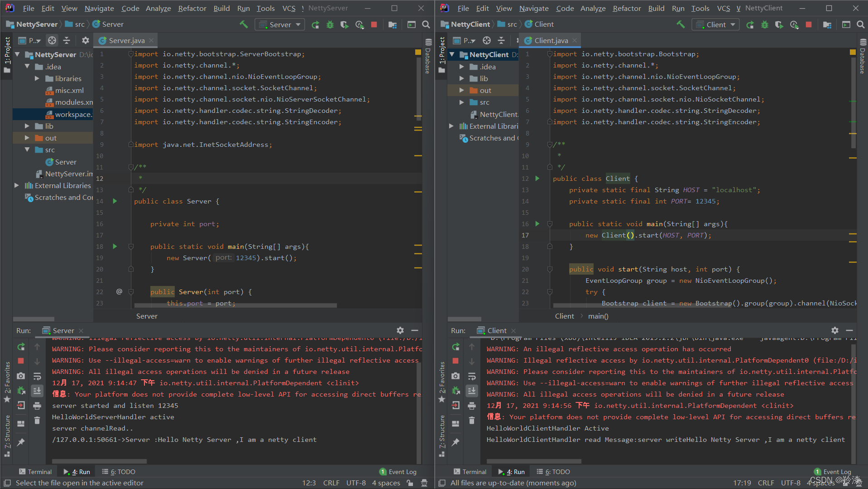
Task: Click CRLF line separator in NettyServer status bar
Action: point(331,483)
